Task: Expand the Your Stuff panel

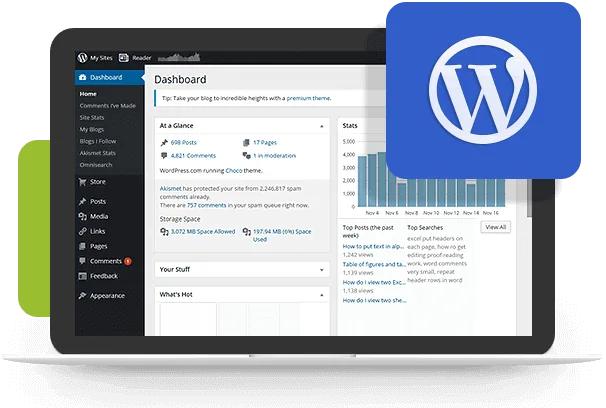Action: point(322,270)
